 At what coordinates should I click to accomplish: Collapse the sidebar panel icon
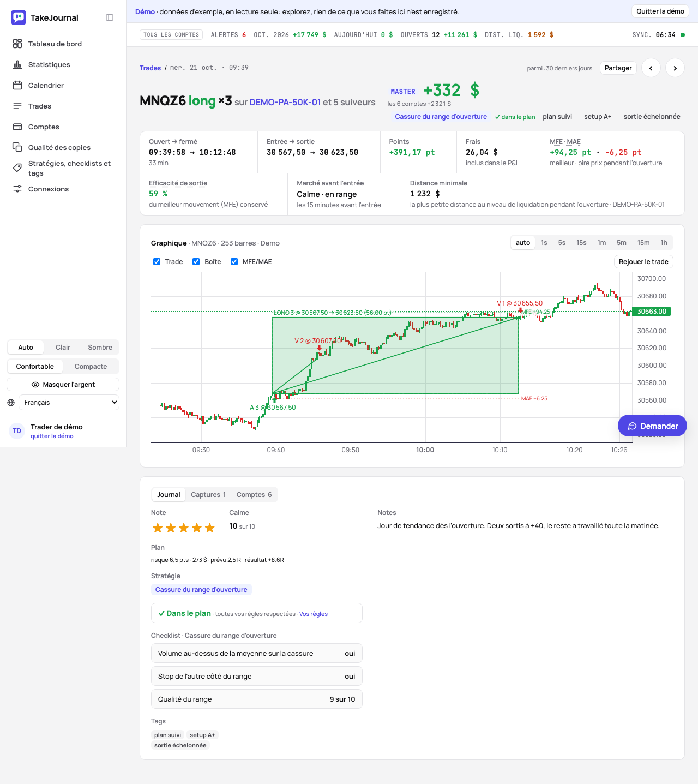(x=110, y=17)
